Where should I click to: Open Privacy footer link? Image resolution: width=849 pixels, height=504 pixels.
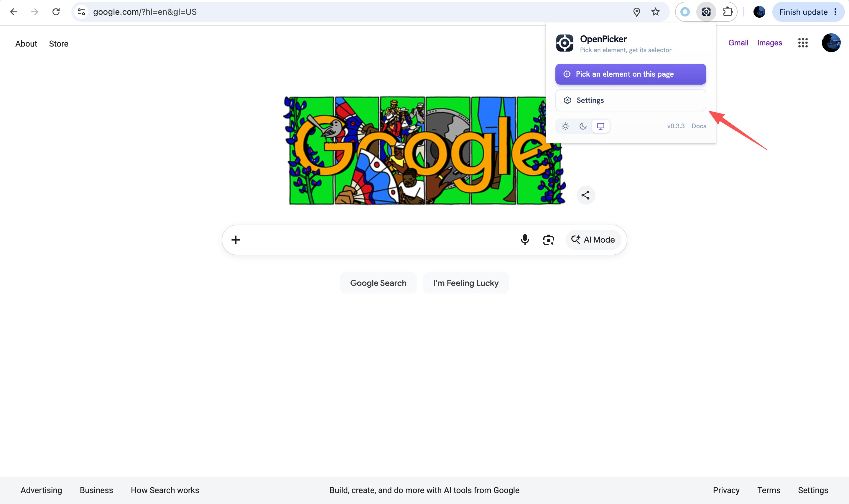[726, 490]
